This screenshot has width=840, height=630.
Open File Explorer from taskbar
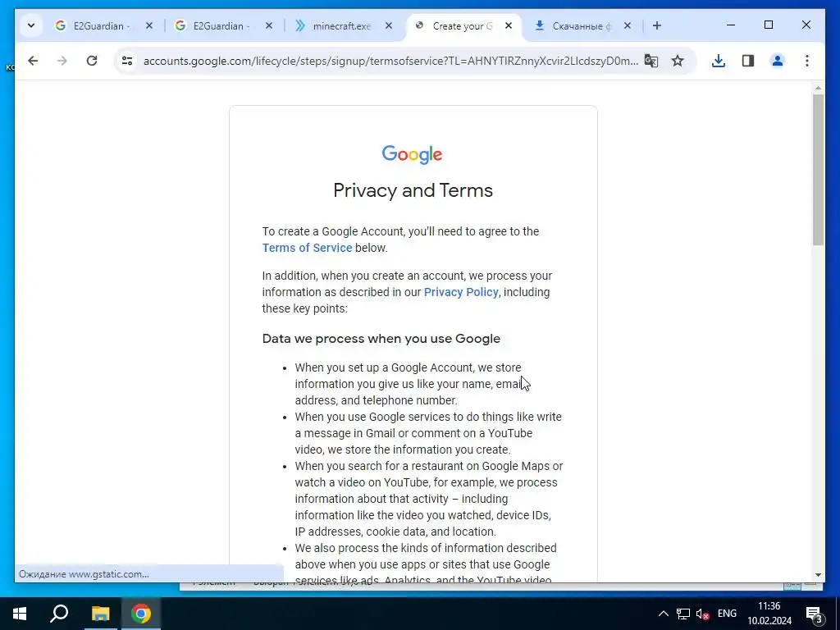100,614
